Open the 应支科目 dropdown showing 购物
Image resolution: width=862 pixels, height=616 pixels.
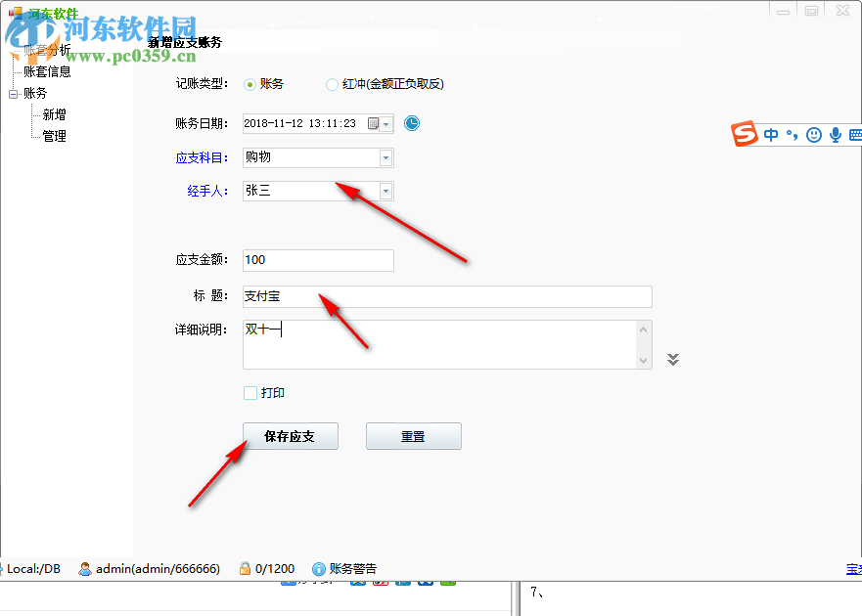point(386,157)
